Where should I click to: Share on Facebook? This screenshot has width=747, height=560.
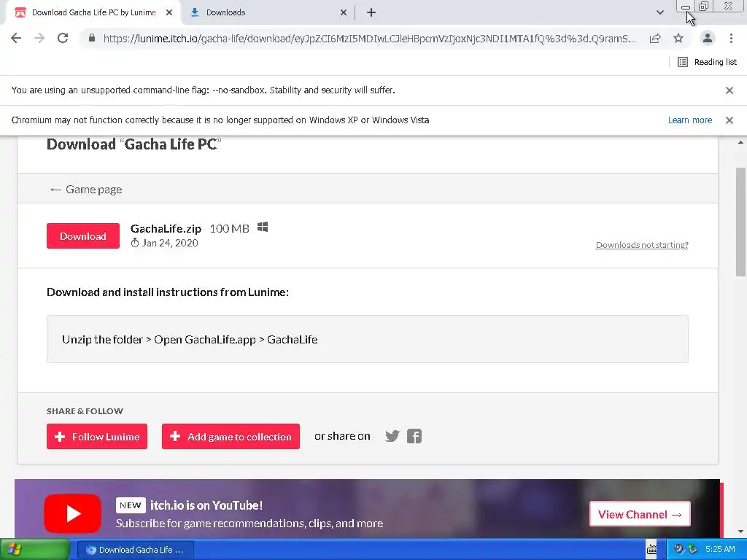[x=414, y=436]
